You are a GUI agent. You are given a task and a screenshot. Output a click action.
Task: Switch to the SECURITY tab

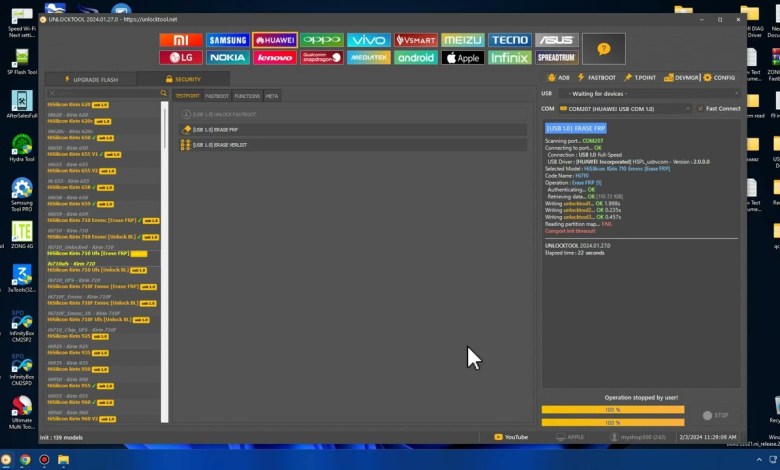[x=183, y=79]
